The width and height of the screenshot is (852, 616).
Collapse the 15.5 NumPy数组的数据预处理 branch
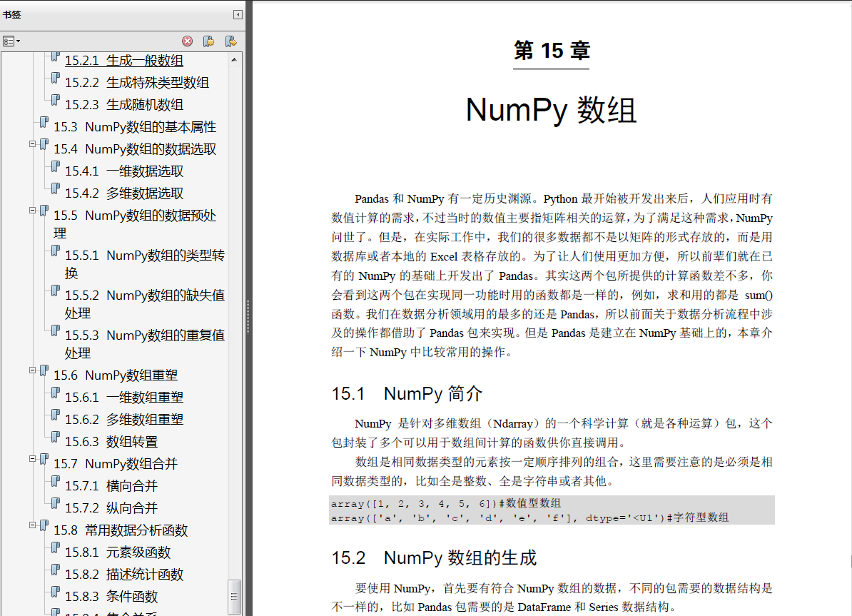[33, 211]
